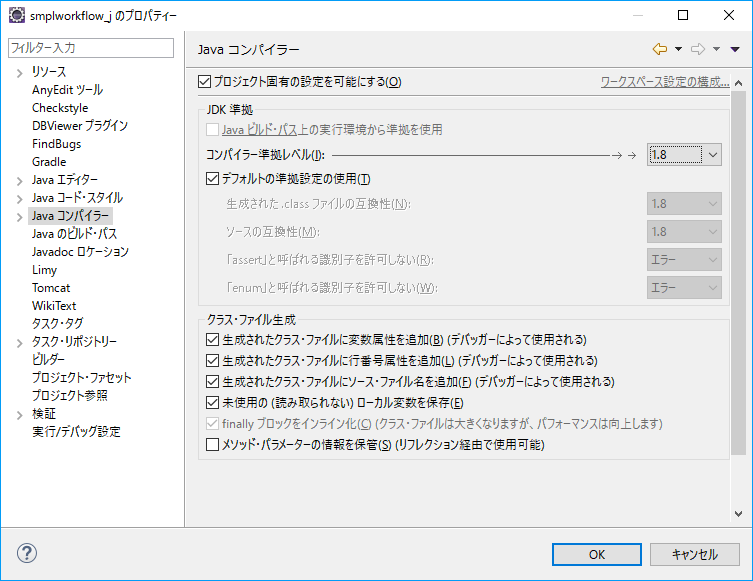
Task: Click the Java ビルド・パス link text
Action: click(260, 130)
